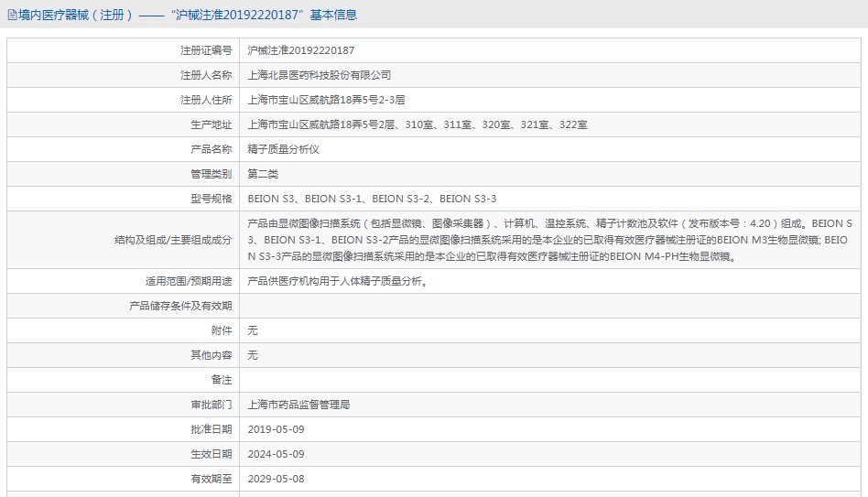Image resolution: width=868 pixels, height=497 pixels.
Task: Click the label 附件
Action: tap(222, 330)
